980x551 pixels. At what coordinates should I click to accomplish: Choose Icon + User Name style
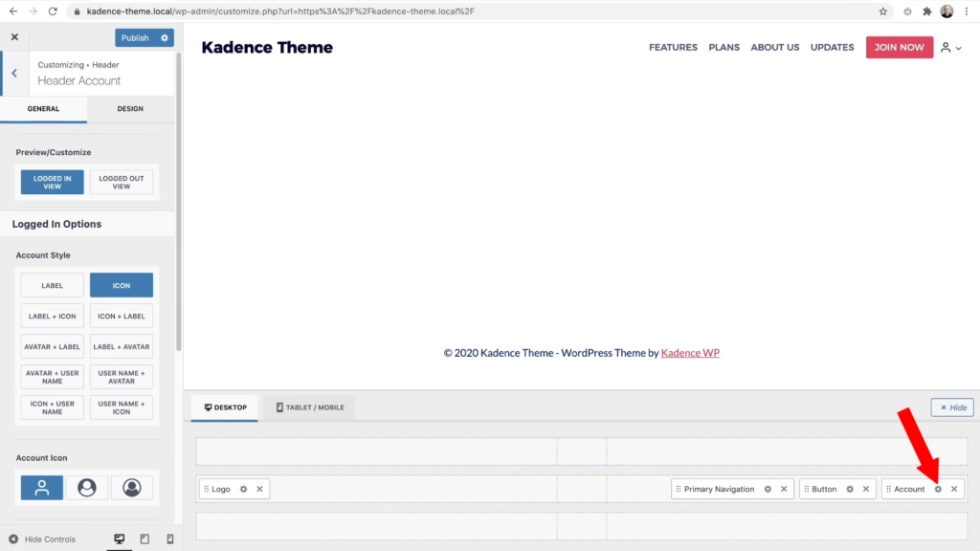52,408
